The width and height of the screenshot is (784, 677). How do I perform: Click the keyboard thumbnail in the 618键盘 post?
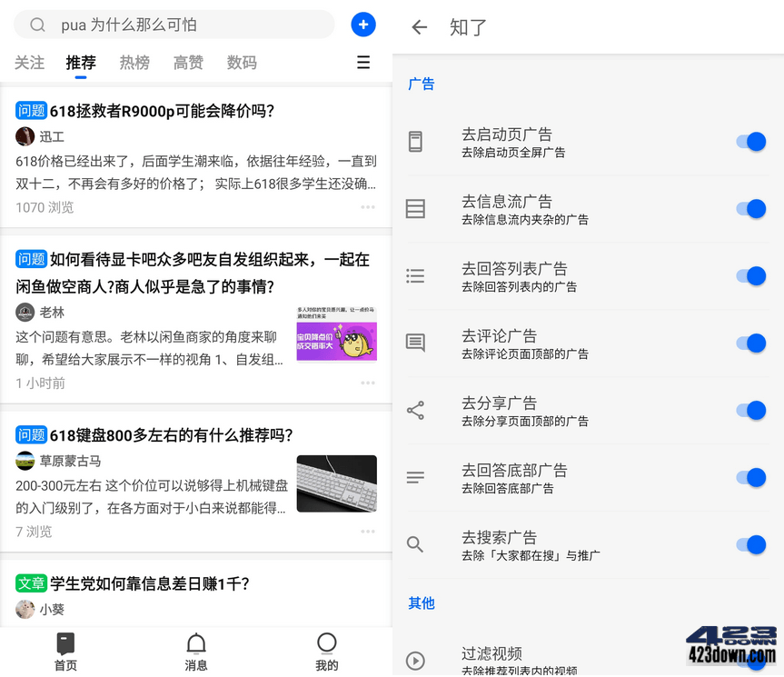pos(336,483)
